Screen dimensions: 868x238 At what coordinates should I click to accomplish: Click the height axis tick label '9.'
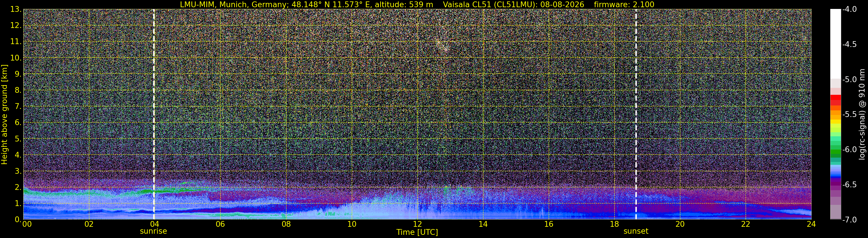pos(18,74)
